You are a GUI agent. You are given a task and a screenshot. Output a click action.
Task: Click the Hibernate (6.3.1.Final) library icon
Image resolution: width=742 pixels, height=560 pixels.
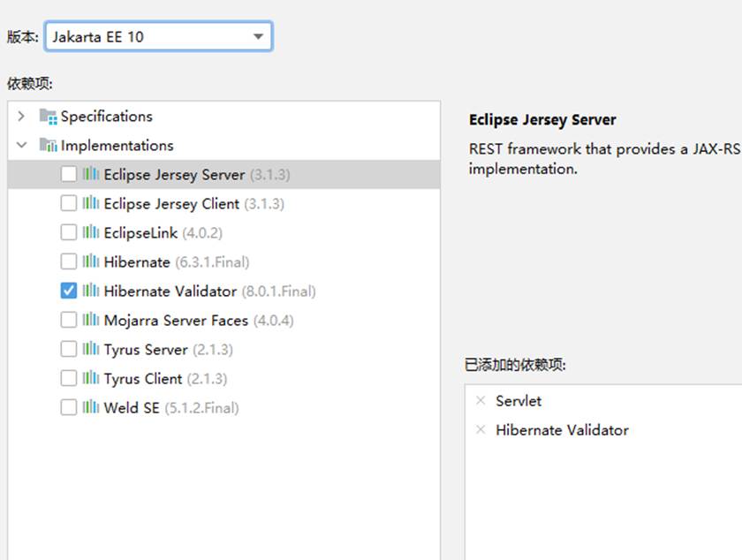[x=91, y=261]
